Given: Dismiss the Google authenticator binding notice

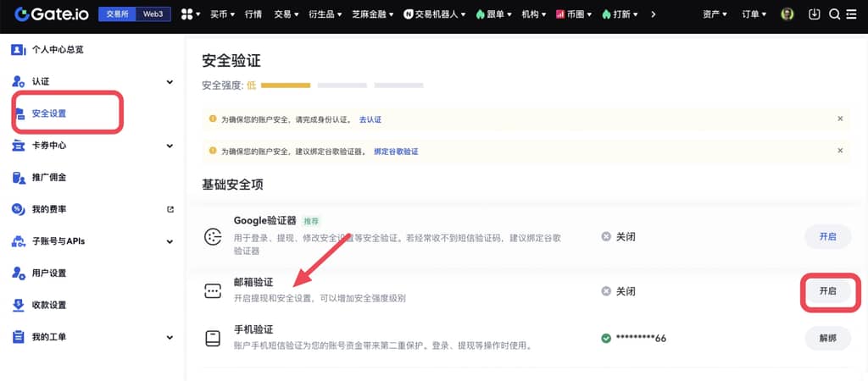Looking at the screenshot, I should click(x=840, y=150).
